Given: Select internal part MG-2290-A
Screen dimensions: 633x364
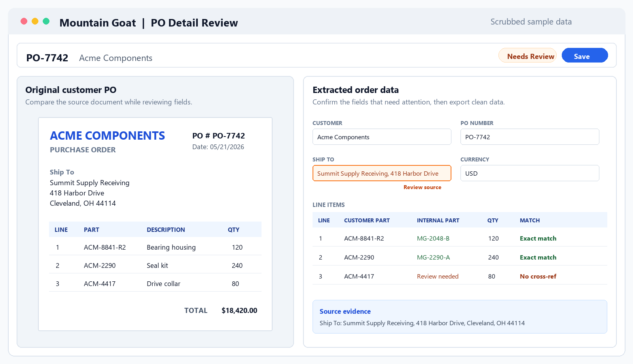Looking at the screenshot, I should pos(433,258).
